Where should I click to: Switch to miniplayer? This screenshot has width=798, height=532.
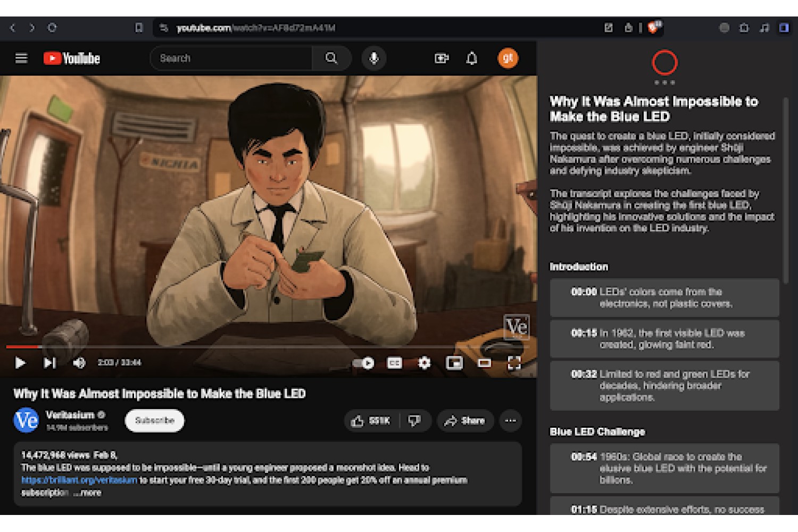coord(454,363)
